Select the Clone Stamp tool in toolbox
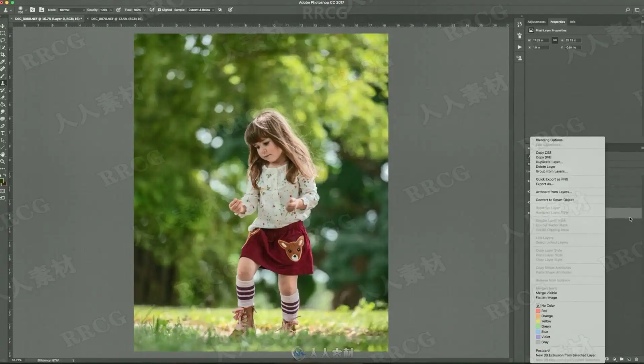The width and height of the screenshot is (644, 364). [3, 83]
